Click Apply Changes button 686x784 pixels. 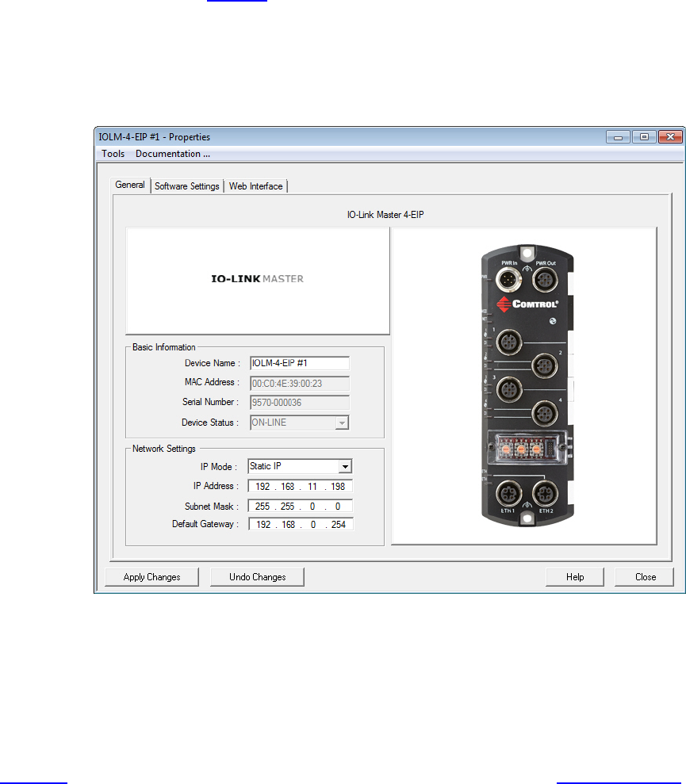pyautogui.click(x=151, y=577)
